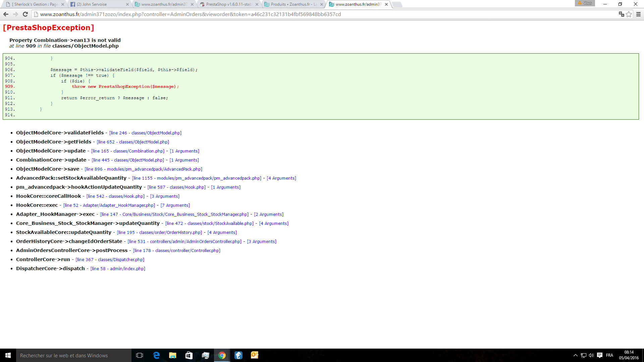The image size is (644, 362).
Task: Launch Microsoft Edge from taskbar
Action: pyautogui.click(x=156, y=355)
